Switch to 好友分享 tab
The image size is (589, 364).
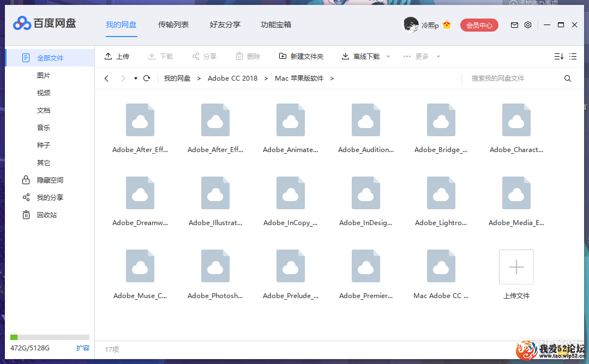[225, 25]
